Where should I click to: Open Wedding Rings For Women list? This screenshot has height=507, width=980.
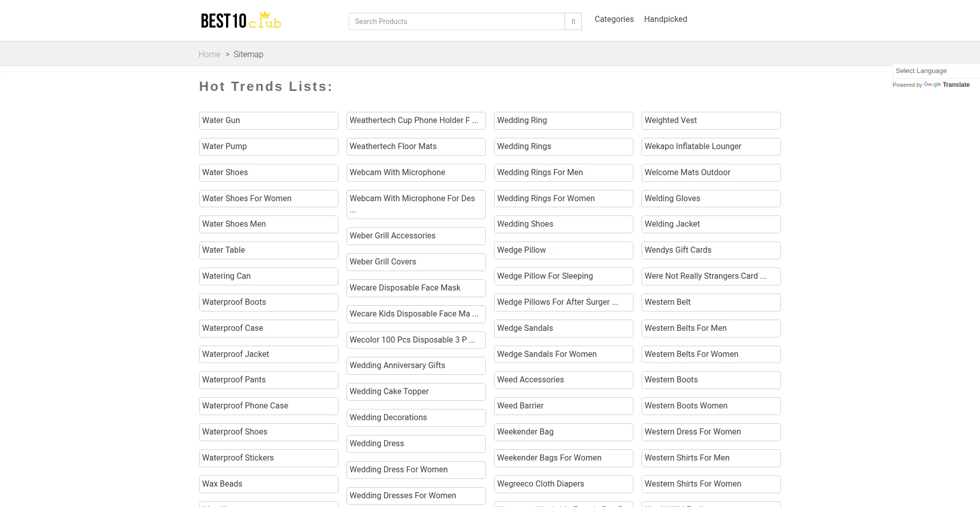(x=563, y=199)
